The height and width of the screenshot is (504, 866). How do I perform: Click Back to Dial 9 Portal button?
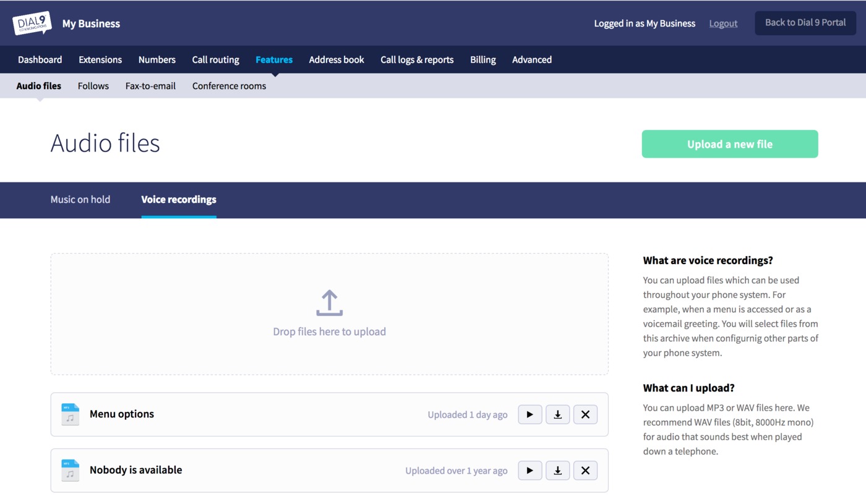[805, 23]
